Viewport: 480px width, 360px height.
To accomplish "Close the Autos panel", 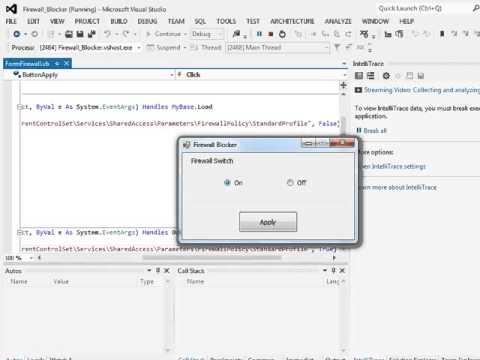I will click(167, 270).
